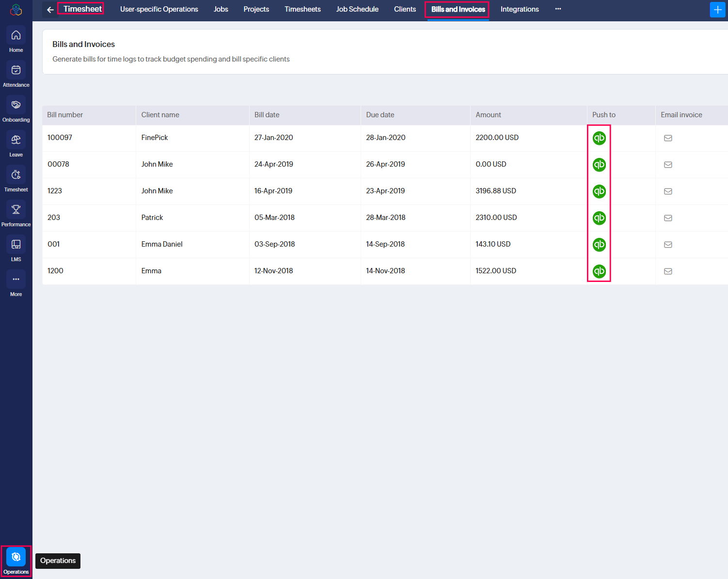
Task: Switch to the Timesheets tab
Action: 302,9
